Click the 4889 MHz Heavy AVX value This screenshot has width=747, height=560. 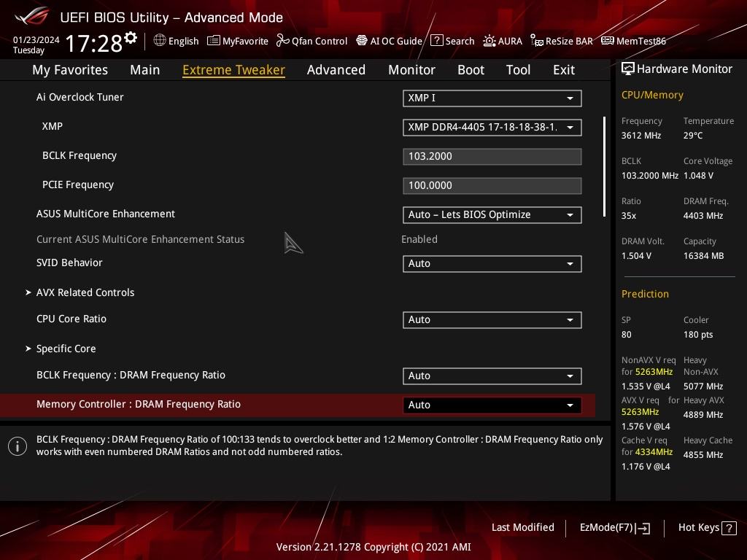(x=703, y=415)
